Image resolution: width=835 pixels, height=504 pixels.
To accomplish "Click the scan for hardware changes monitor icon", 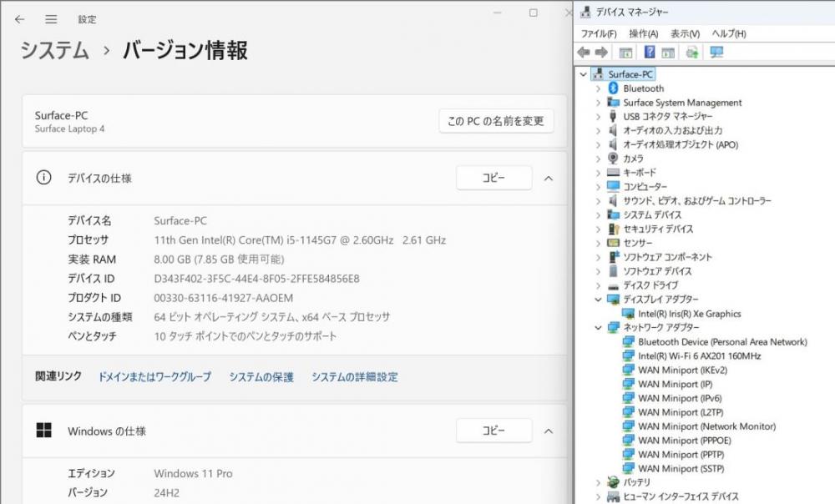I will click(x=716, y=52).
